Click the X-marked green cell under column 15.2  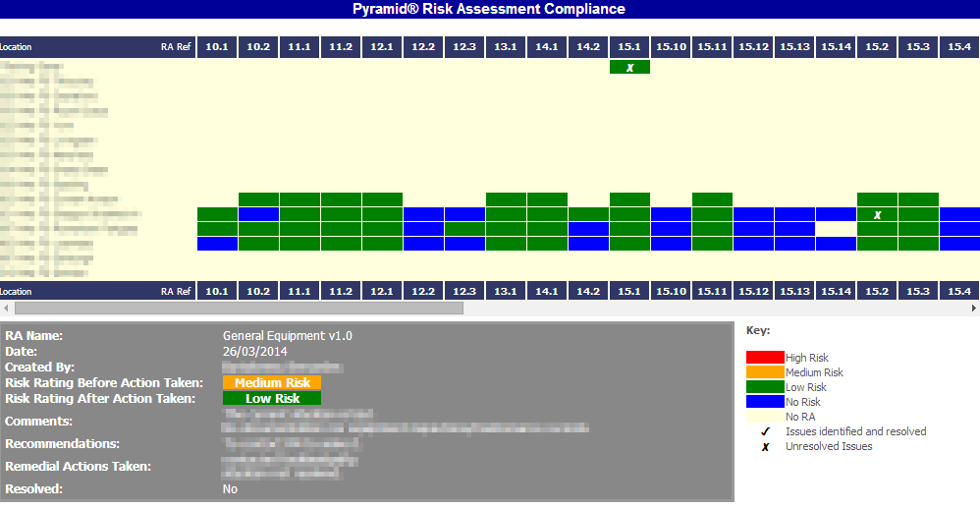(877, 214)
